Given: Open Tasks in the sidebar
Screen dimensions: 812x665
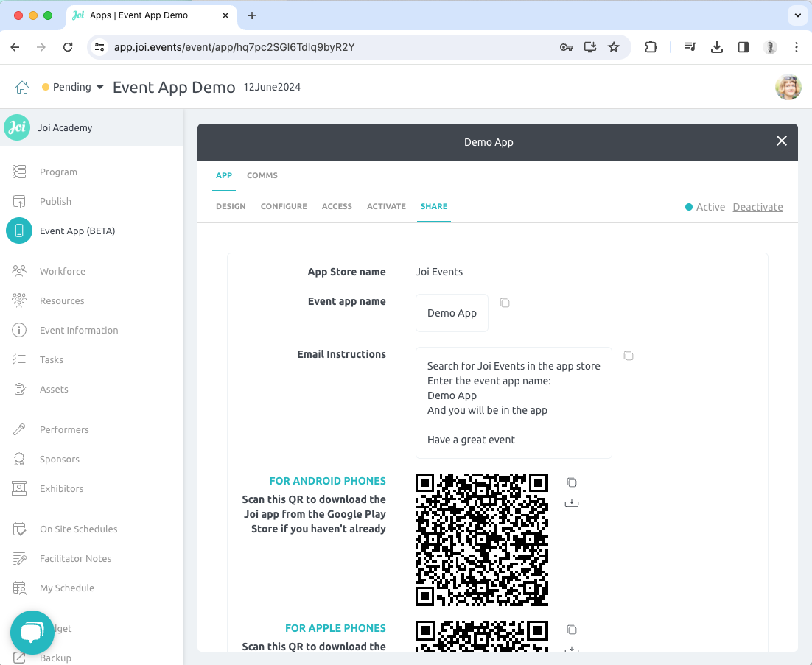Looking at the screenshot, I should pyautogui.click(x=52, y=359).
